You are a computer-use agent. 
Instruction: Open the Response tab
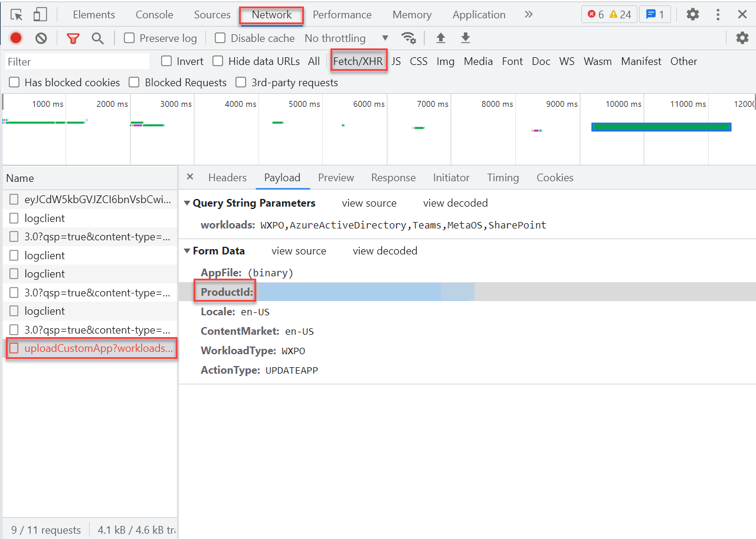pos(393,178)
